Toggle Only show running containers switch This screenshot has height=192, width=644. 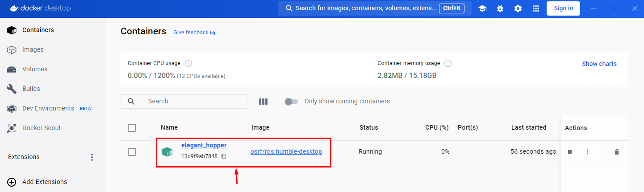pyautogui.click(x=291, y=102)
